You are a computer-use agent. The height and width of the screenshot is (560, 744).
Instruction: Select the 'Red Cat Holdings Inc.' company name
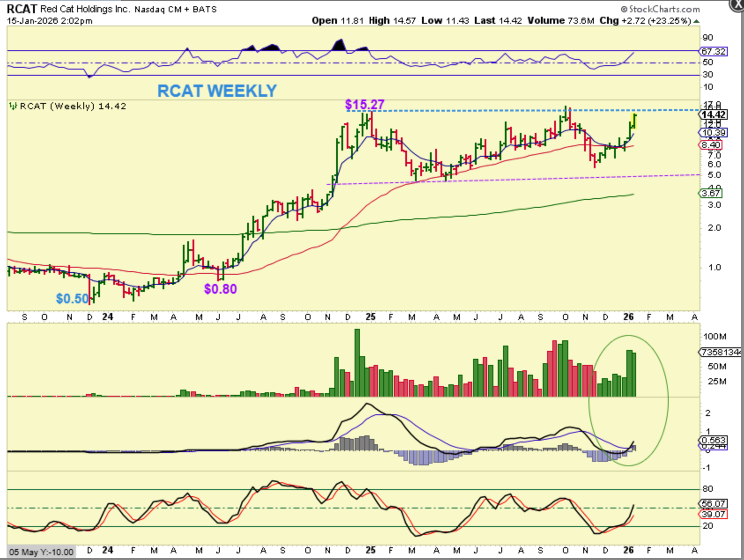pyautogui.click(x=85, y=9)
